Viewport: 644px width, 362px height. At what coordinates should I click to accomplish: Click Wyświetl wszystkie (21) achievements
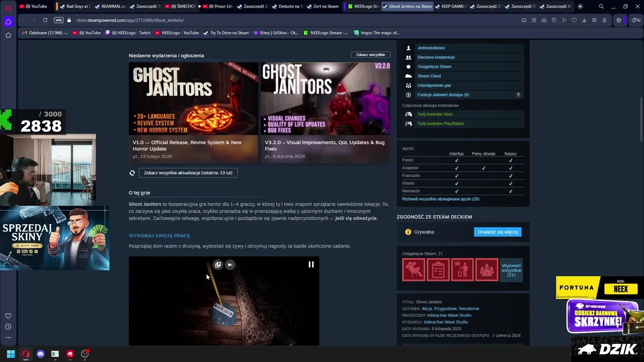click(x=511, y=270)
